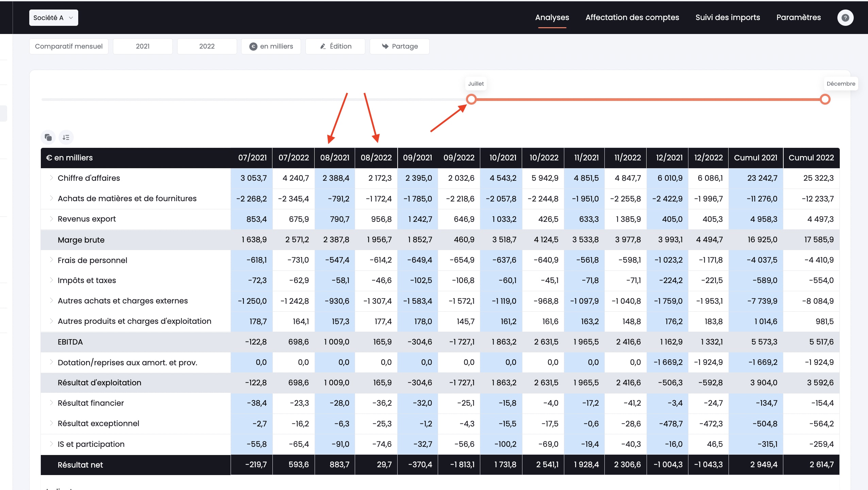The image size is (868, 490).
Task: Expand the Chiffre d'affaires row
Action: pyautogui.click(x=51, y=178)
